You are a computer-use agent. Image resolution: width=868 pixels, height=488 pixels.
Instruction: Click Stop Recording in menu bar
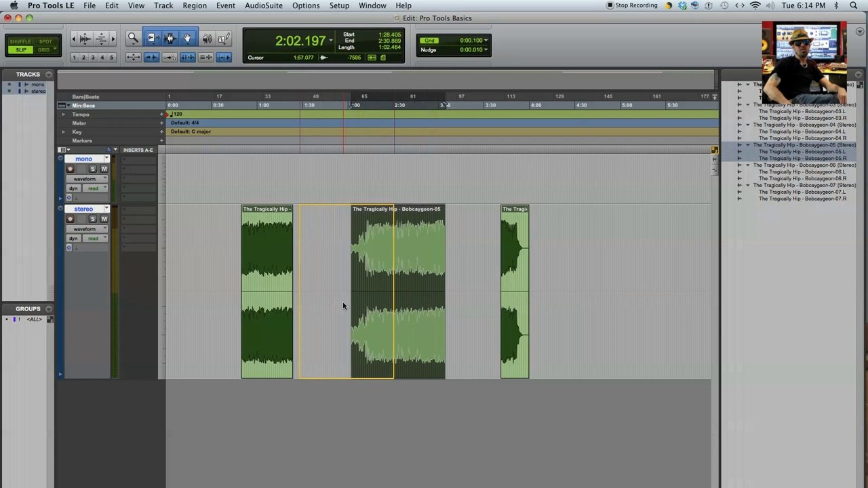[x=632, y=5]
